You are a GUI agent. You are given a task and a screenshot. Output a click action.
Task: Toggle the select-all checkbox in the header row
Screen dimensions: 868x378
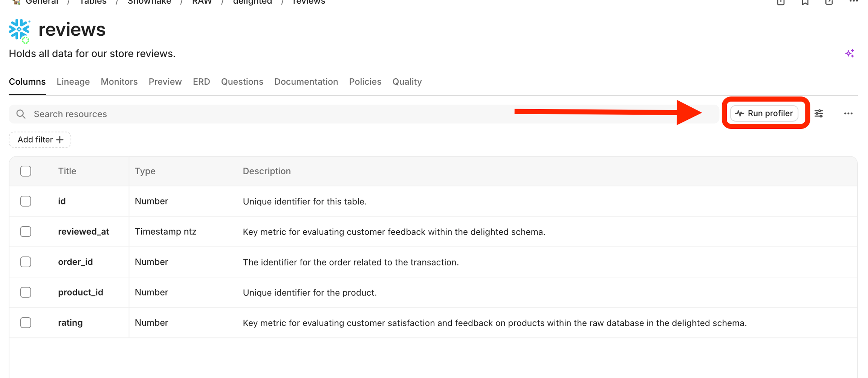[26, 171]
